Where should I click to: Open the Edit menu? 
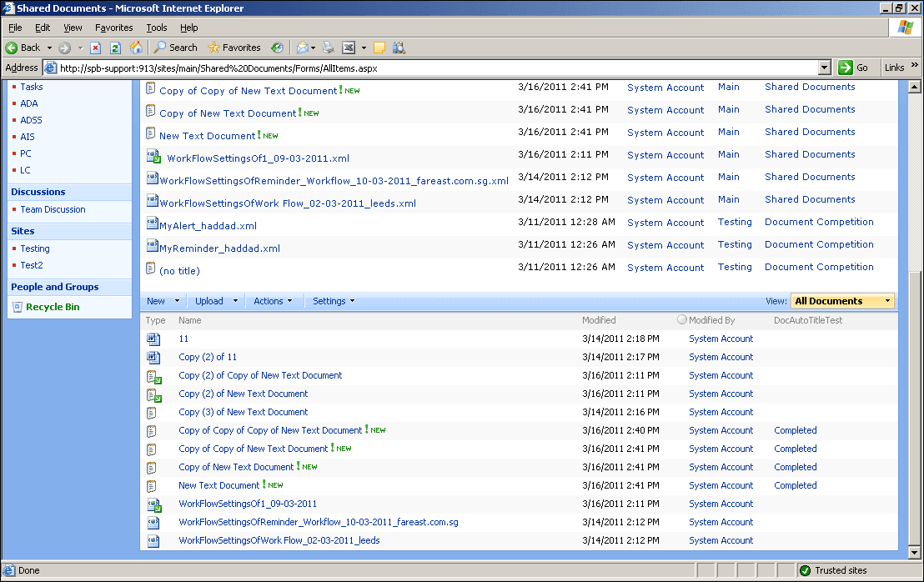43,28
